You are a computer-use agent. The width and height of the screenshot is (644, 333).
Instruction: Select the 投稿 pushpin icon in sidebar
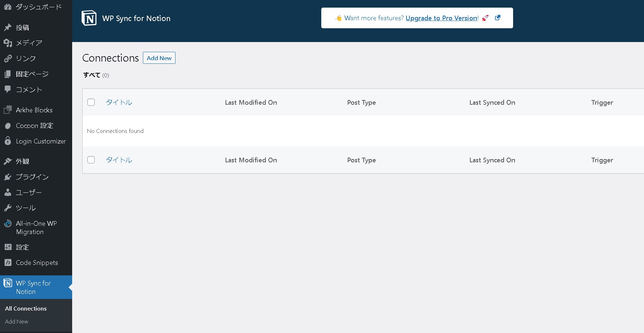click(x=7, y=27)
